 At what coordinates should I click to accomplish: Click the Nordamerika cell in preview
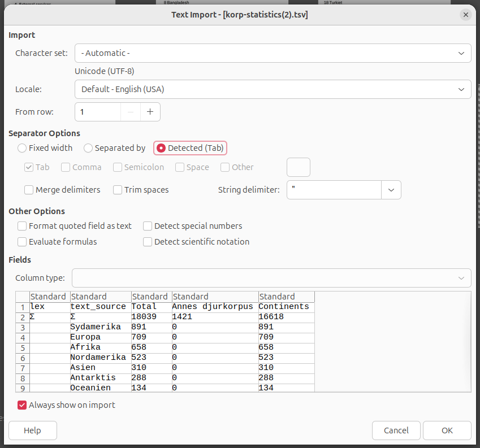click(x=101, y=358)
